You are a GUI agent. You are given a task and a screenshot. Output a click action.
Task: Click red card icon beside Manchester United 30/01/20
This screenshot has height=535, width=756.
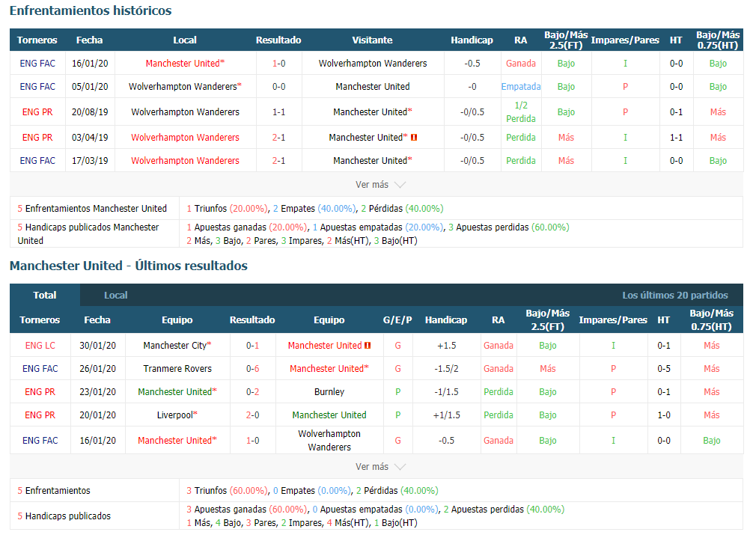pyautogui.click(x=368, y=345)
